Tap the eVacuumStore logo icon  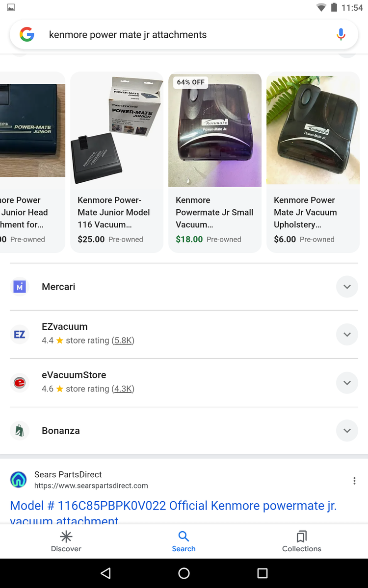(20, 383)
